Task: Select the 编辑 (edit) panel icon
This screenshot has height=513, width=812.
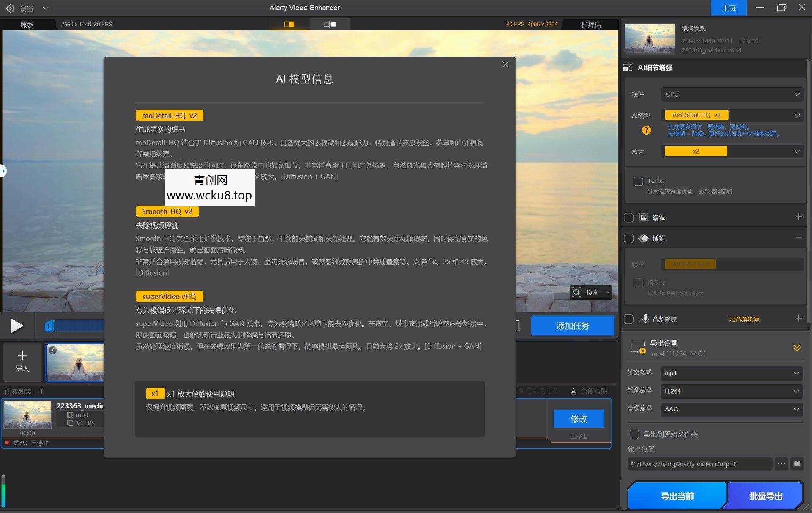Action: click(x=643, y=217)
